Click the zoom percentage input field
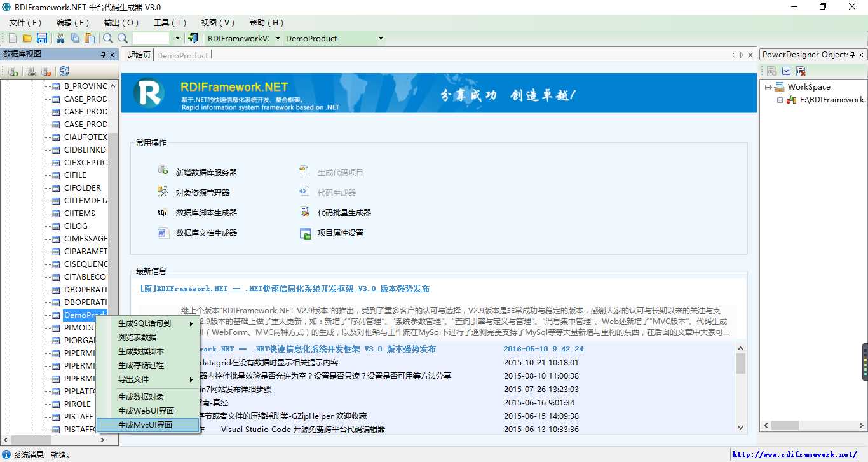 [151, 38]
